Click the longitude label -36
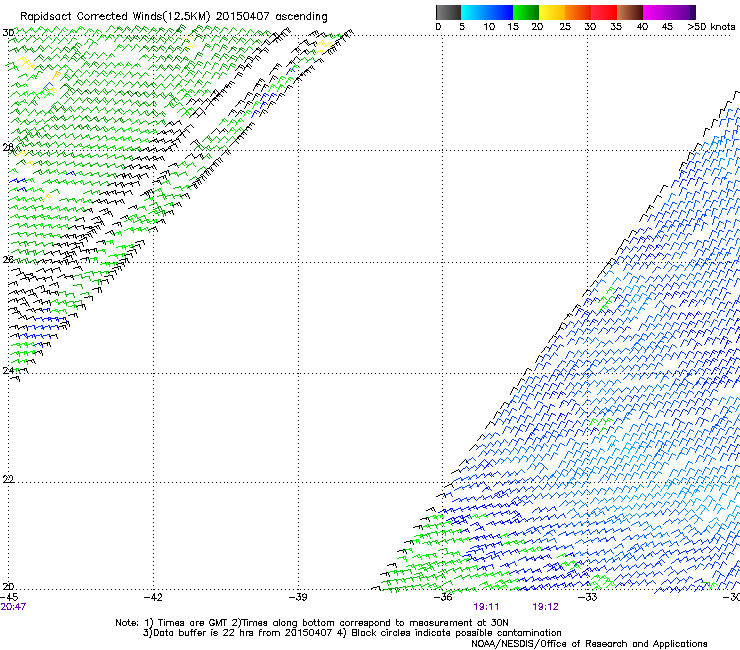The image size is (740, 650). pos(443,597)
